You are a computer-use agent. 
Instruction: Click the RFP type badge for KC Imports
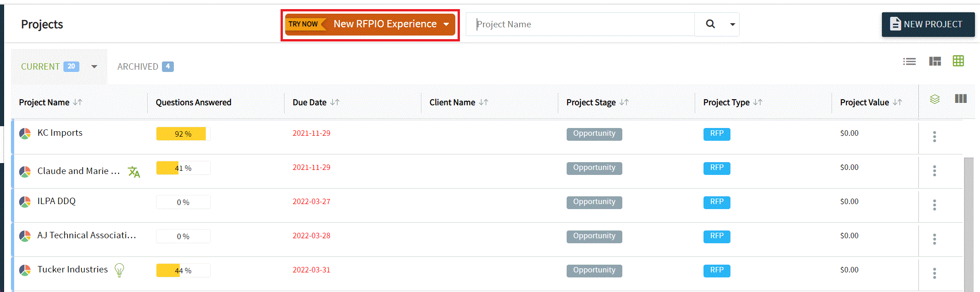[x=717, y=134]
